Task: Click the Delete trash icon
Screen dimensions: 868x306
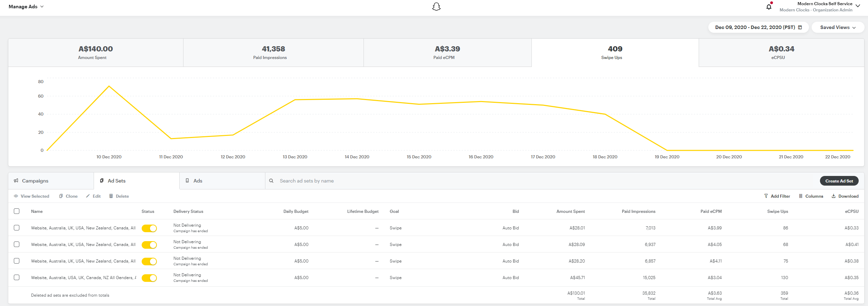Action: [111, 196]
